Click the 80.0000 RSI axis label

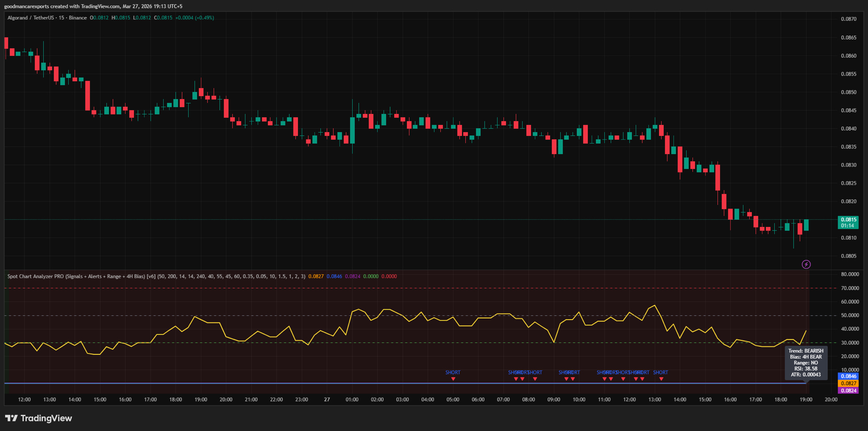(850, 274)
